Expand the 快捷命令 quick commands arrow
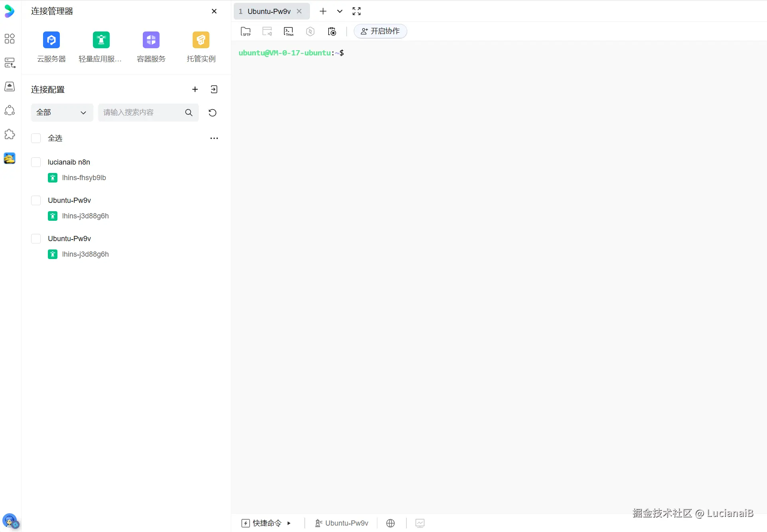 coord(289,523)
